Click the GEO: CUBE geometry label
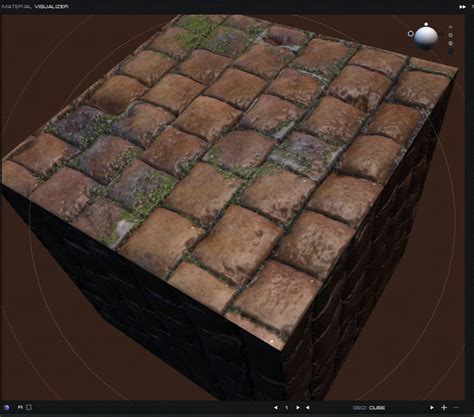The height and width of the screenshot is (417, 474). coord(369,408)
